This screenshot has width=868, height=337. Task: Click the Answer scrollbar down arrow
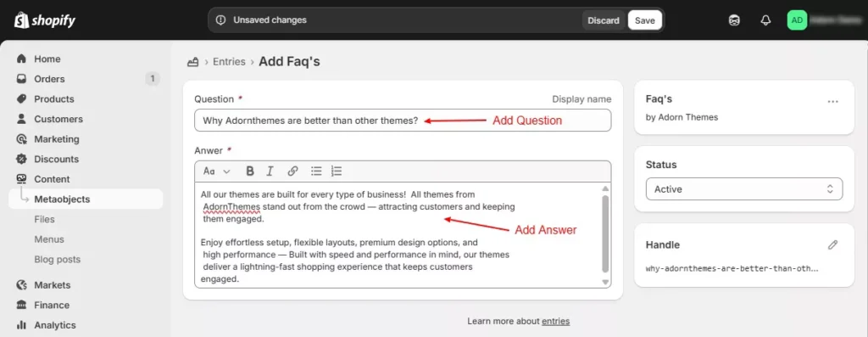tap(605, 282)
